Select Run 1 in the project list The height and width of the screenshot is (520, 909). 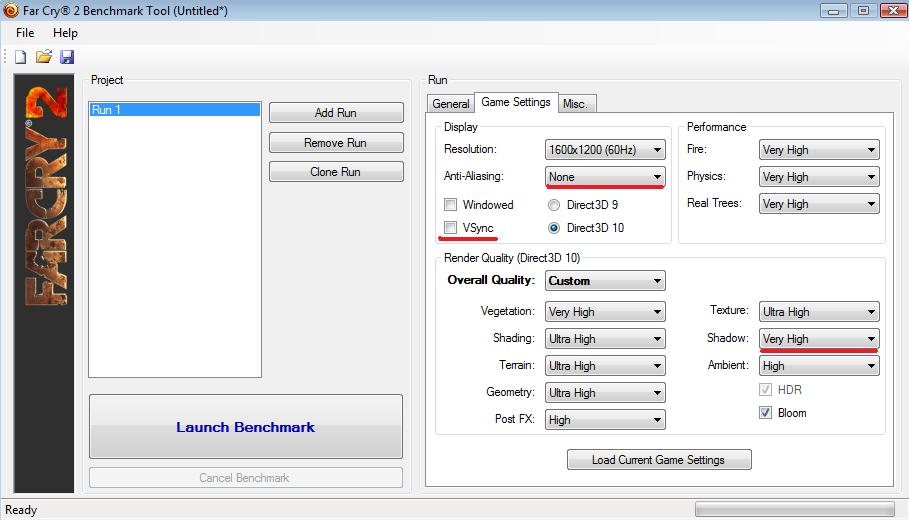(x=175, y=110)
